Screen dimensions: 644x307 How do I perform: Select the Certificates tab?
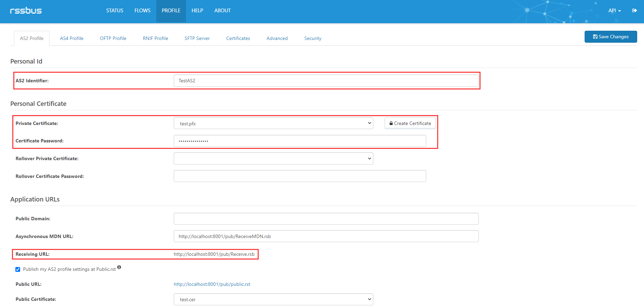coord(238,38)
